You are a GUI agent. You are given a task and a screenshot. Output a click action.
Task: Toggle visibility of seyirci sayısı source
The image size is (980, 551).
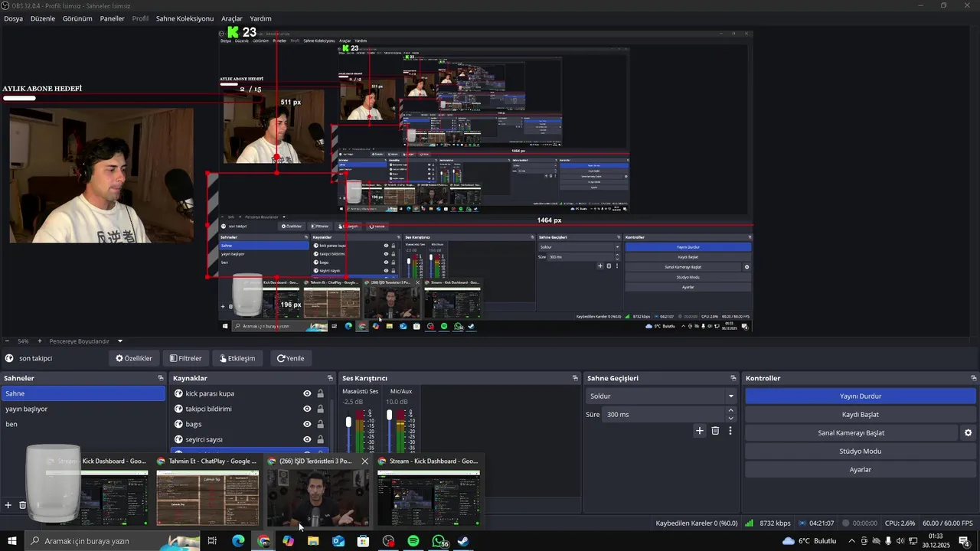click(x=307, y=439)
